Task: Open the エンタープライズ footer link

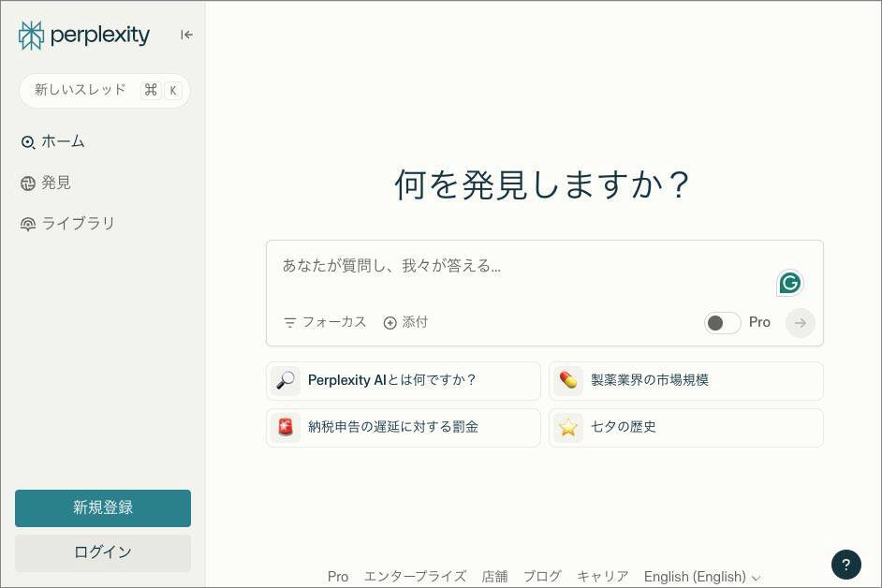Action: (x=415, y=577)
